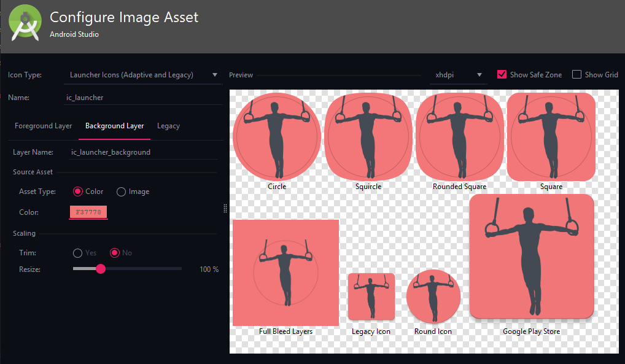Switch to the Legacy tab

pyautogui.click(x=169, y=126)
